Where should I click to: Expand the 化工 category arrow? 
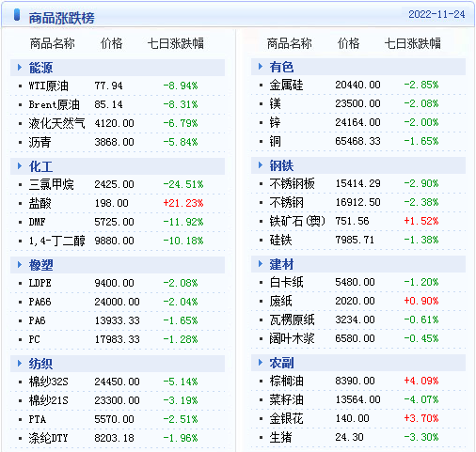tap(20, 166)
